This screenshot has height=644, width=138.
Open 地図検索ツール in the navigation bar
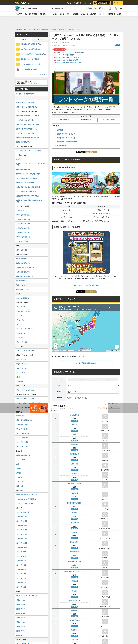point(44,14)
